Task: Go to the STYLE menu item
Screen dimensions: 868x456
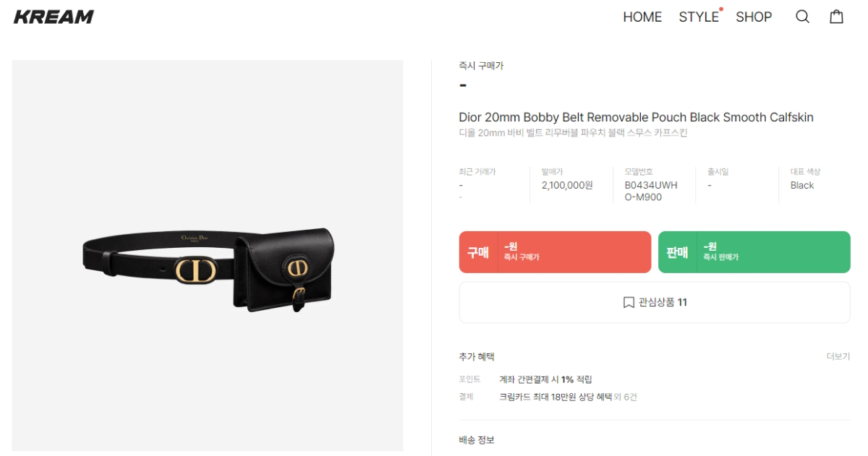Action: [x=699, y=17]
